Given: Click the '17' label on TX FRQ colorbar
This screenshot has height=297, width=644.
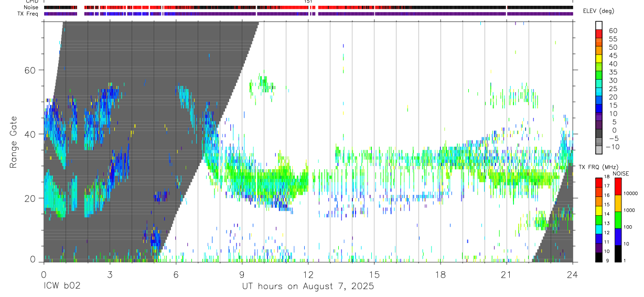Looking at the screenshot, I should pyautogui.click(x=607, y=186).
